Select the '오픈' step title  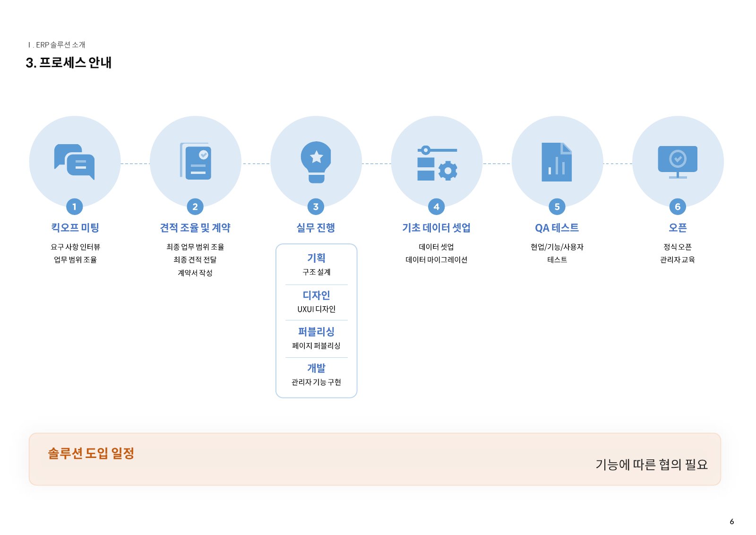pos(678,228)
